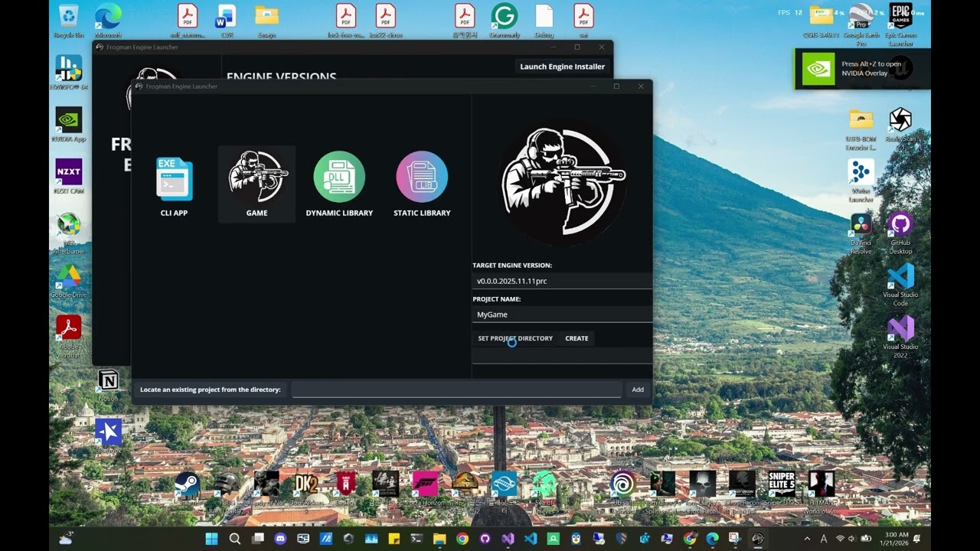Open the Grammarly desktop shortcut

pos(504,21)
